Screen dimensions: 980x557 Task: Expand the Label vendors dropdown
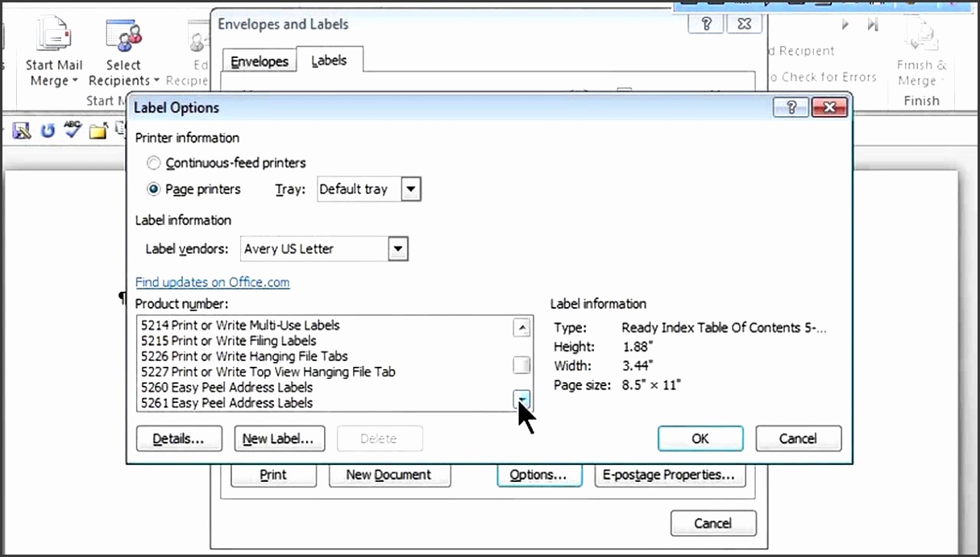click(x=397, y=249)
